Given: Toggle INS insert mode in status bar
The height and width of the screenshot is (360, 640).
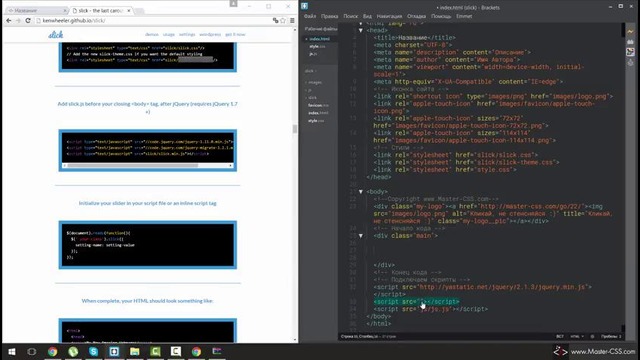Looking at the screenshot, I should point(560,337).
